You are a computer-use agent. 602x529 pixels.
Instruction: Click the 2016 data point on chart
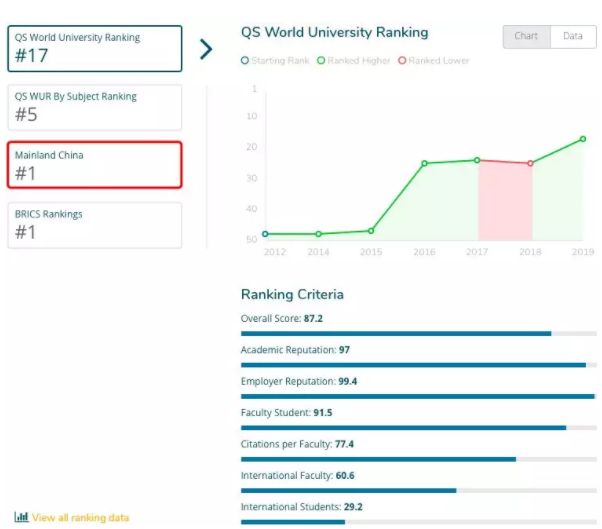point(424,163)
